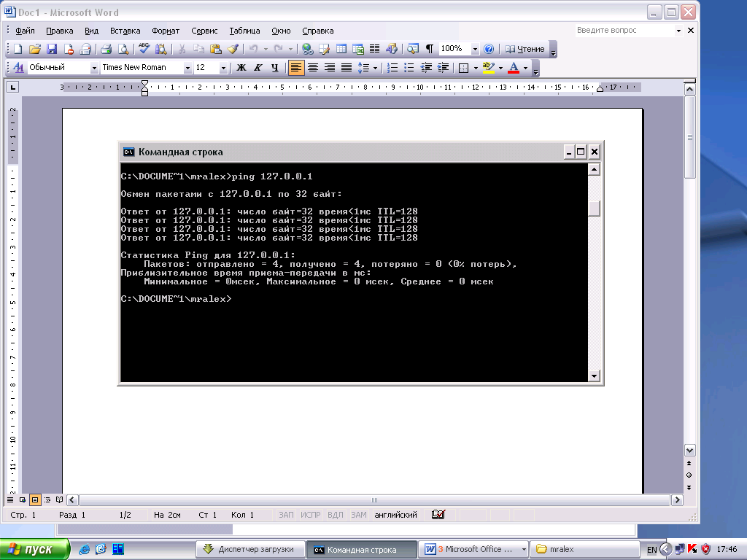Apply the red font color
The height and width of the screenshot is (560, 747).
[x=514, y=68]
